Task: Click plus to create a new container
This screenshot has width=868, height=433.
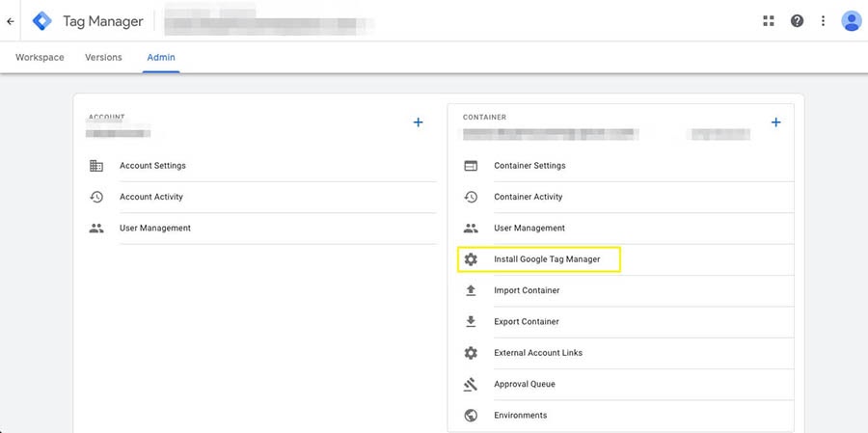Action: (x=776, y=122)
